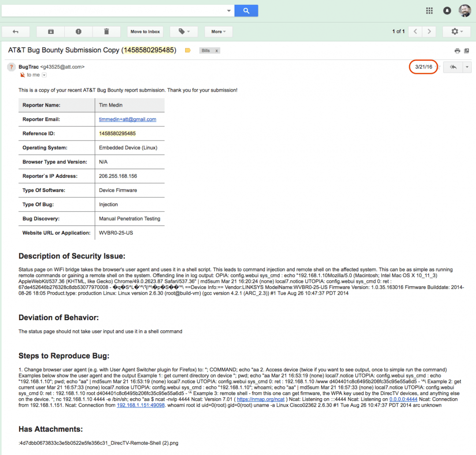Open the account profile picture
The image size is (476, 455).
point(465,11)
